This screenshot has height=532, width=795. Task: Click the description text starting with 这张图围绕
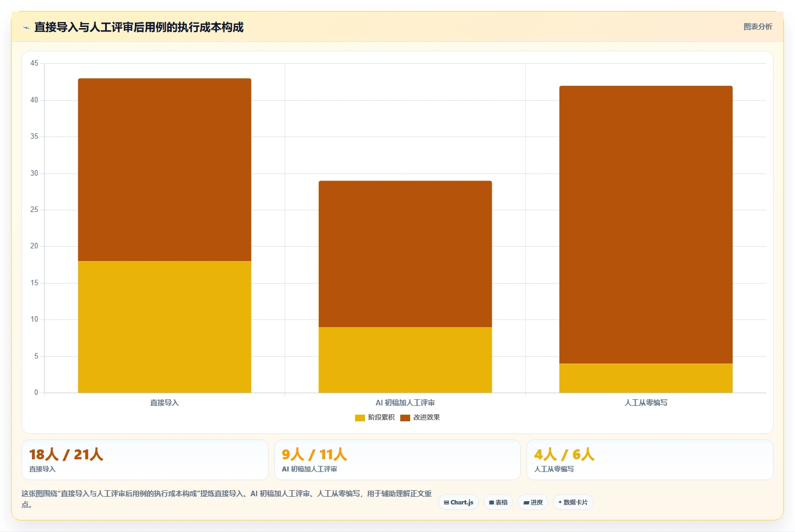point(226,499)
